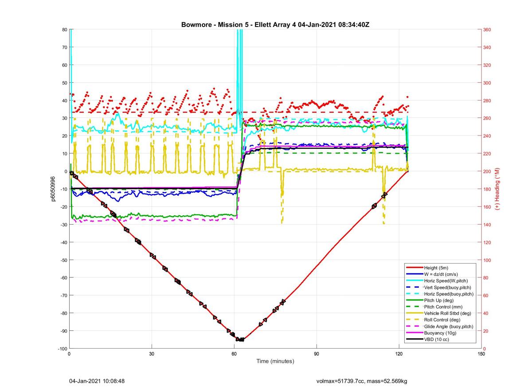Image resolution: width=532 pixels, height=392 pixels.
Task: Click the '90' tick on the time axis
Action: (x=317, y=354)
